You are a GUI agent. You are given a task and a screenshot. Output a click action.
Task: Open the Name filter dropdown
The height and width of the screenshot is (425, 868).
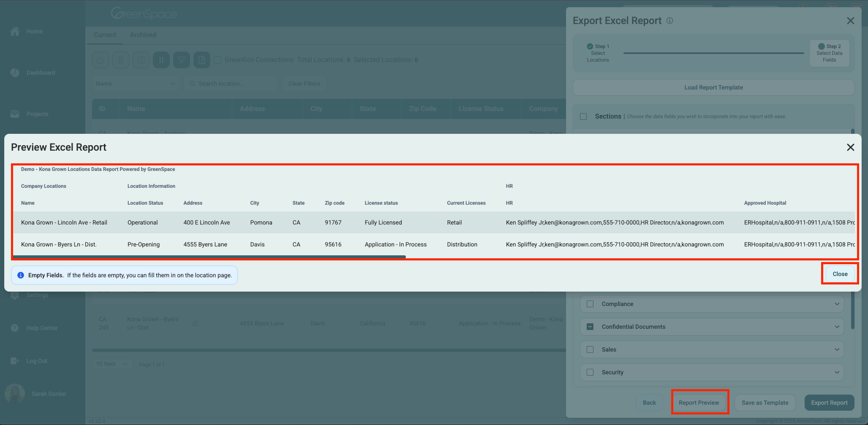pyautogui.click(x=136, y=84)
